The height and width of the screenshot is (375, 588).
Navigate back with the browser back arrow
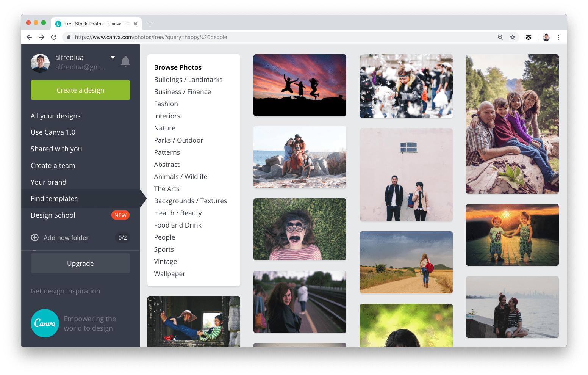[29, 37]
